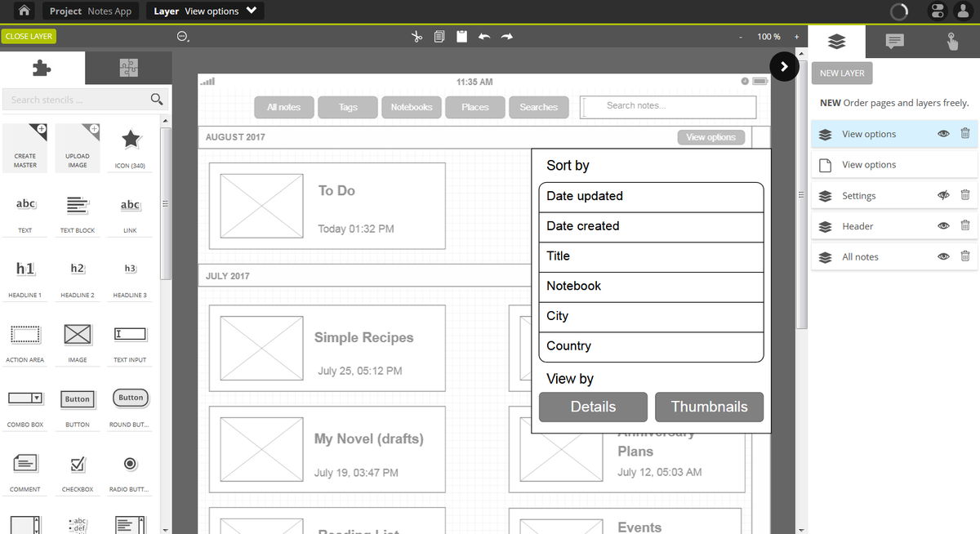Redo the last action
This screenshot has height=534, width=980.
[x=506, y=37]
